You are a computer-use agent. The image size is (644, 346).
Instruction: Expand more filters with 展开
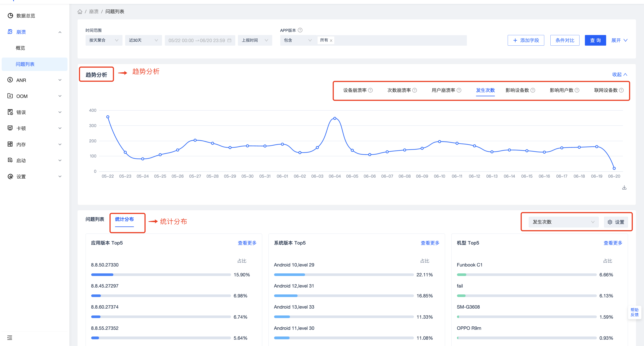pyautogui.click(x=619, y=40)
